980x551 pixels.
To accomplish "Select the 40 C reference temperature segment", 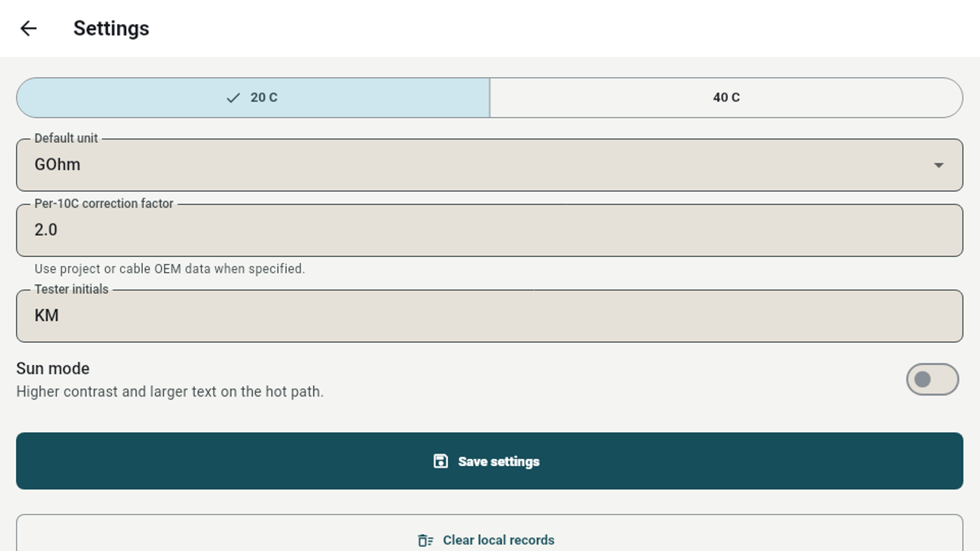I will [726, 97].
